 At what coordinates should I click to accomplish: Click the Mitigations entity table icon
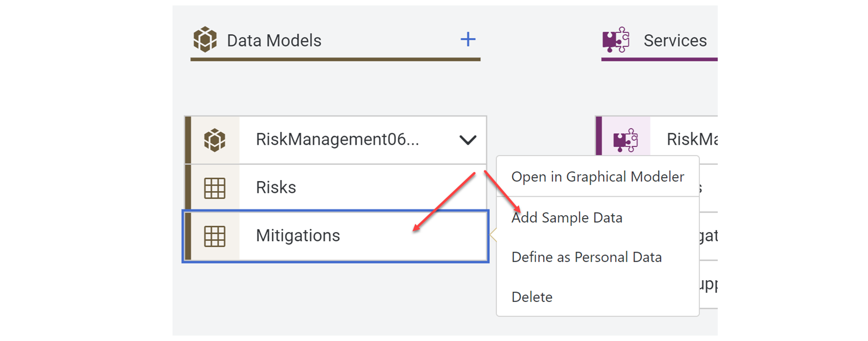pyautogui.click(x=215, y=236)
